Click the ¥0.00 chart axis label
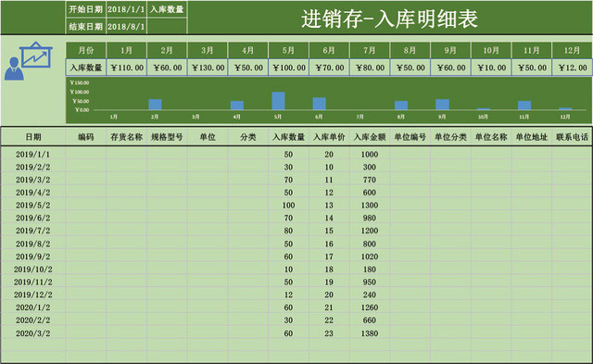 (x=82, y=110)
